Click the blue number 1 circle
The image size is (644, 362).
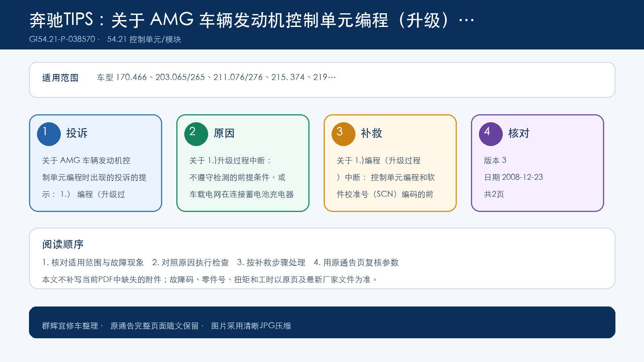pyautogui.click(x=49, y=134)
